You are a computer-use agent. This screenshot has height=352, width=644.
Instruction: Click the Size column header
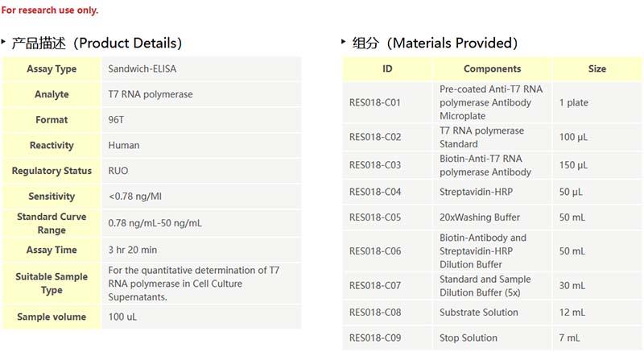(597, 69)
